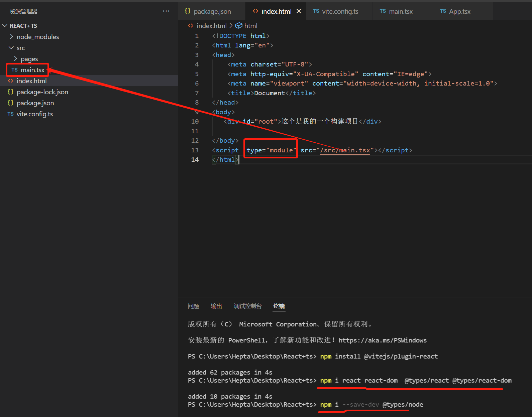Click the id="root" attribute text
The width and height of the screenshot is (532, 417).
(x=260, y=122)
